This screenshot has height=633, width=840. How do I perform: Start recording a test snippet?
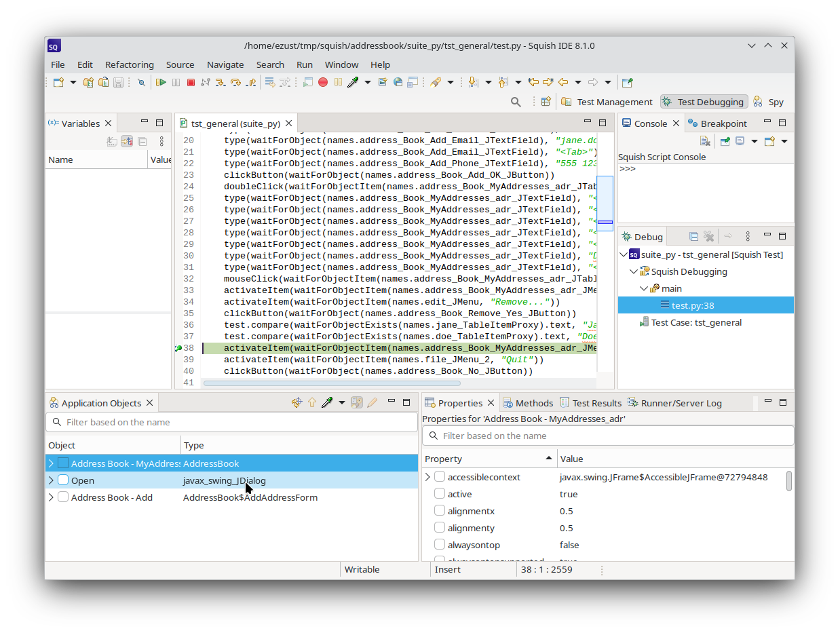322,81
